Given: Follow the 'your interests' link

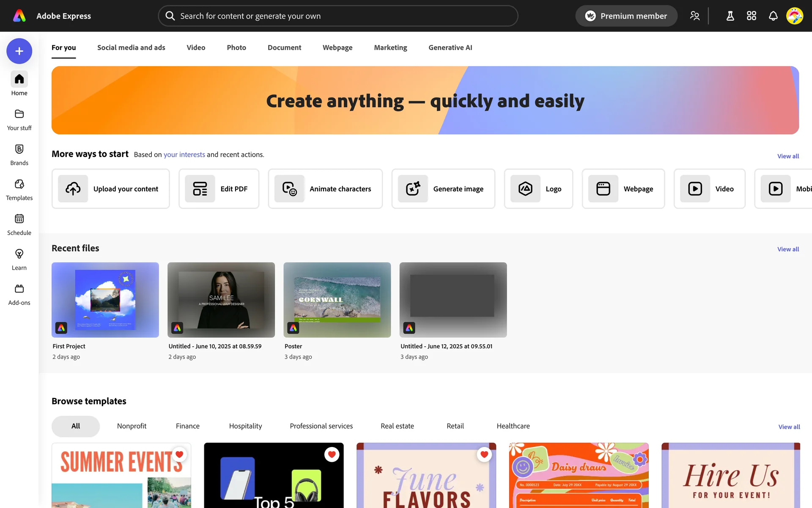Looking at the screenshot, I should pos(184,155).
